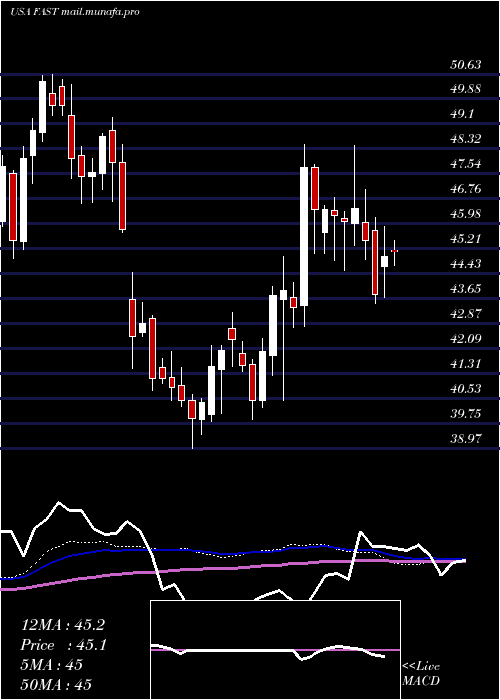Image resolution: width=500 pixels, height=700 pixels.
Task: Click the 45.21 price axis label
Action: tap(466, 239)
